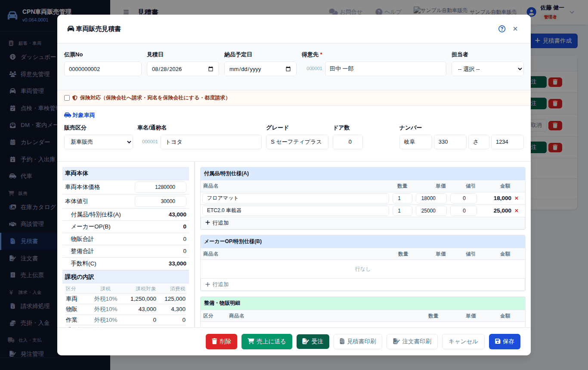Open 請求締処理 in the sidebar
The height and width of the screenshot is (370, 588).
pos(28,306)
